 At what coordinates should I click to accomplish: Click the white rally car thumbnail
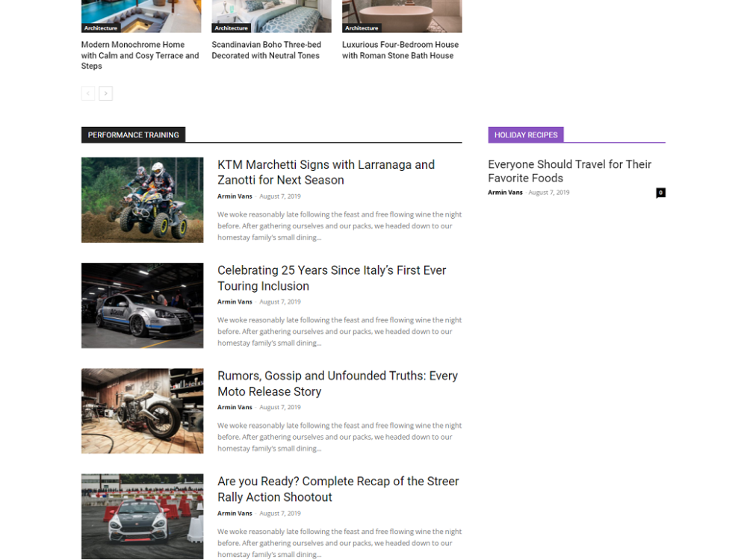143,516
